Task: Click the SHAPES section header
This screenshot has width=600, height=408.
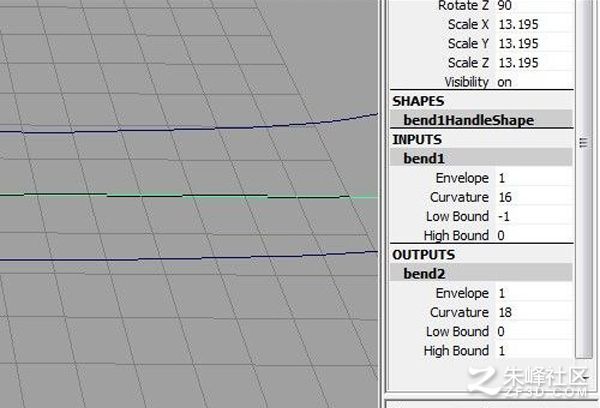Action: pos(418,101)
